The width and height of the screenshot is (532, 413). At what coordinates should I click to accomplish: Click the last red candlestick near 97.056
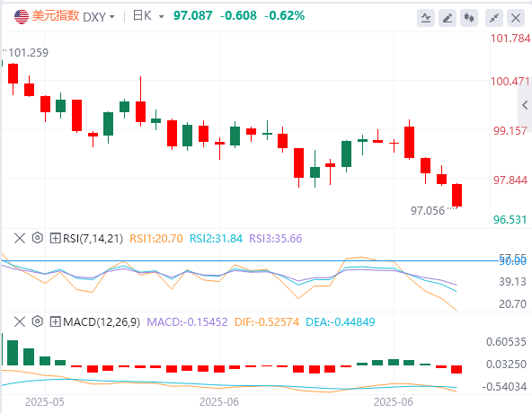(457, 196)
